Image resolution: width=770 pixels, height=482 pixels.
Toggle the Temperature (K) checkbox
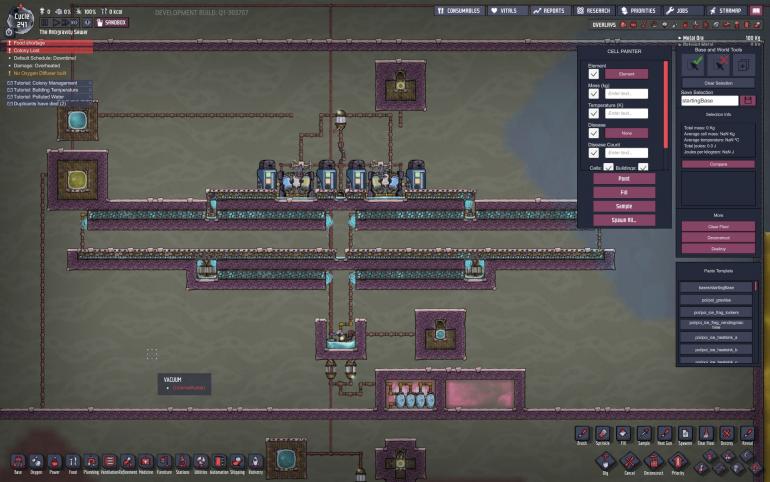[594, 113]
